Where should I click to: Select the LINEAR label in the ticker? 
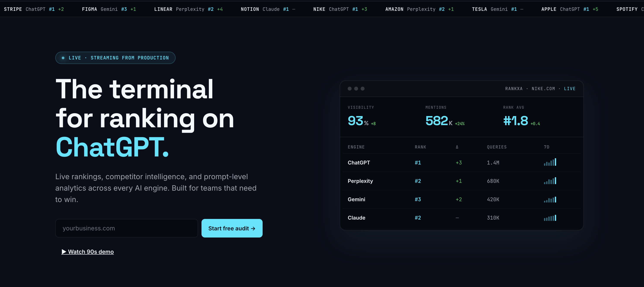pos(163,9)
